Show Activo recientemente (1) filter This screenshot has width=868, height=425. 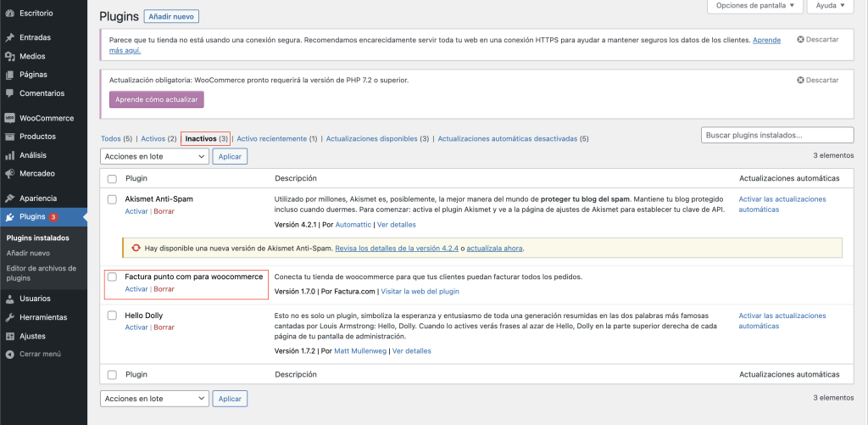point(277,139)
